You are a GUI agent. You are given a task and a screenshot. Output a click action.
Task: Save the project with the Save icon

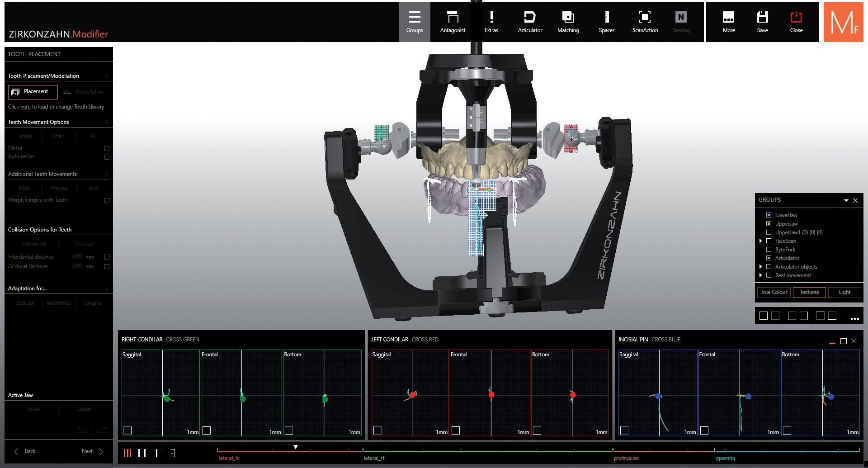762,22
